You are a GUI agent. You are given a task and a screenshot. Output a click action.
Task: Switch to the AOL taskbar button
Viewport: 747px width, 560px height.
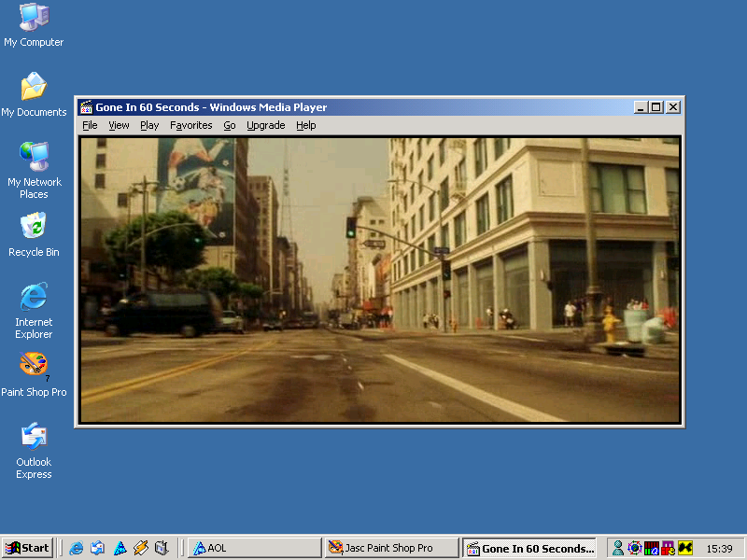254,548
